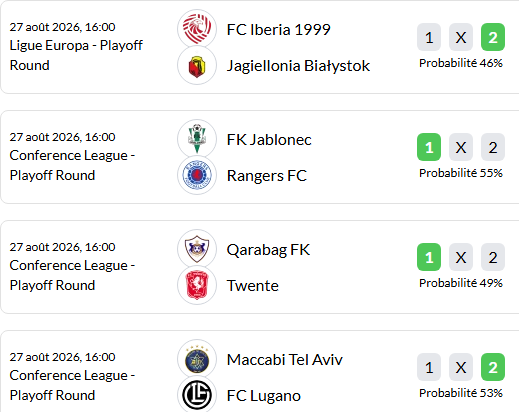Select highlighted 2 for Iberia vs Jagiellonia

pyautogui.click(x=493, y=37)
